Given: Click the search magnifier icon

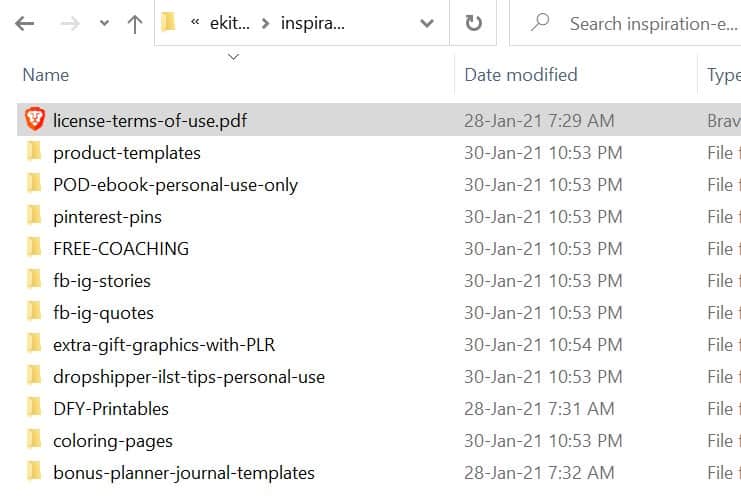Looking at the screenshot, I should tap(540, 22).
